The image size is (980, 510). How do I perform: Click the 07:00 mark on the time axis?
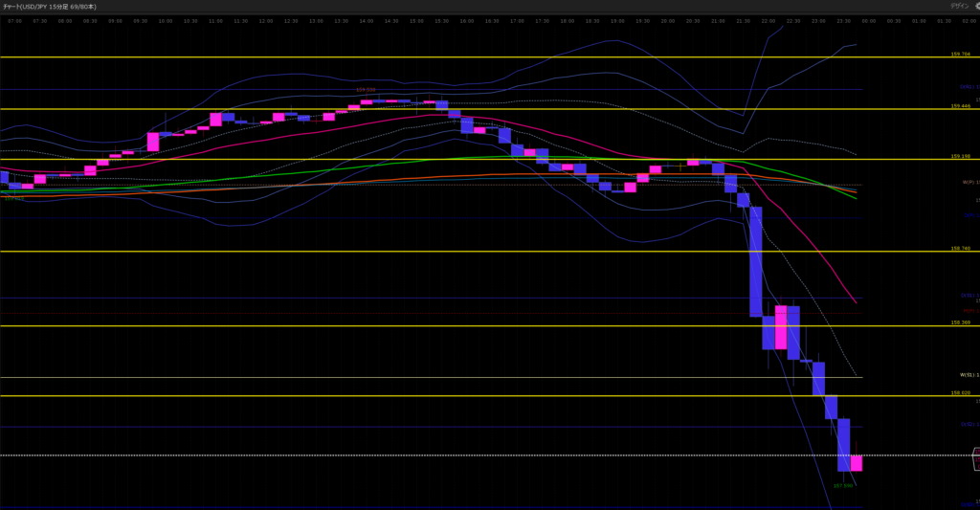[15, 20]
